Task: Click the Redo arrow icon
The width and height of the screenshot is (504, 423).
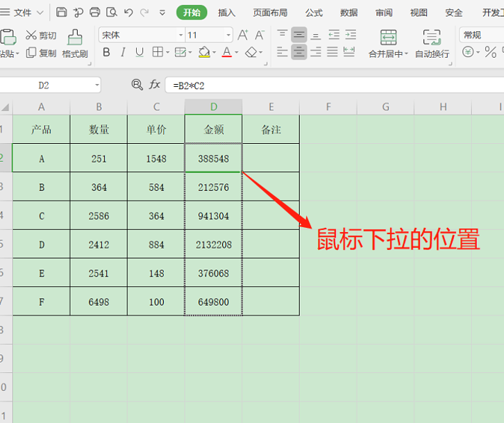Action: click(144, 13)
